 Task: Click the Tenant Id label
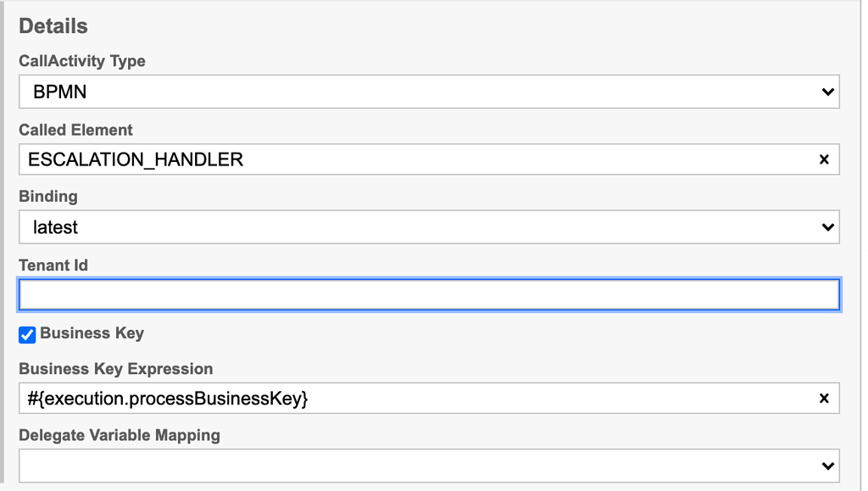coord(53,265)
